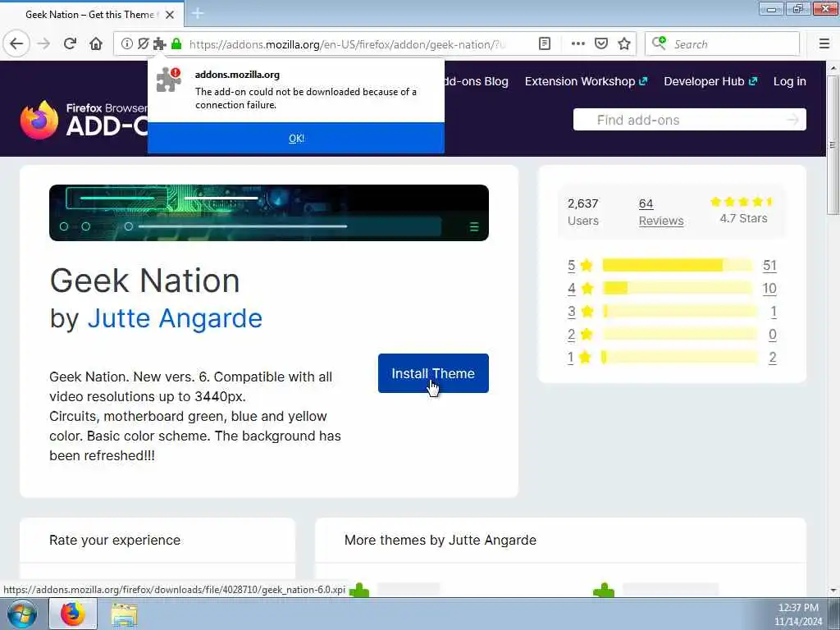Click the taskbar clock showing 12:37 PM

coord(798,608)
